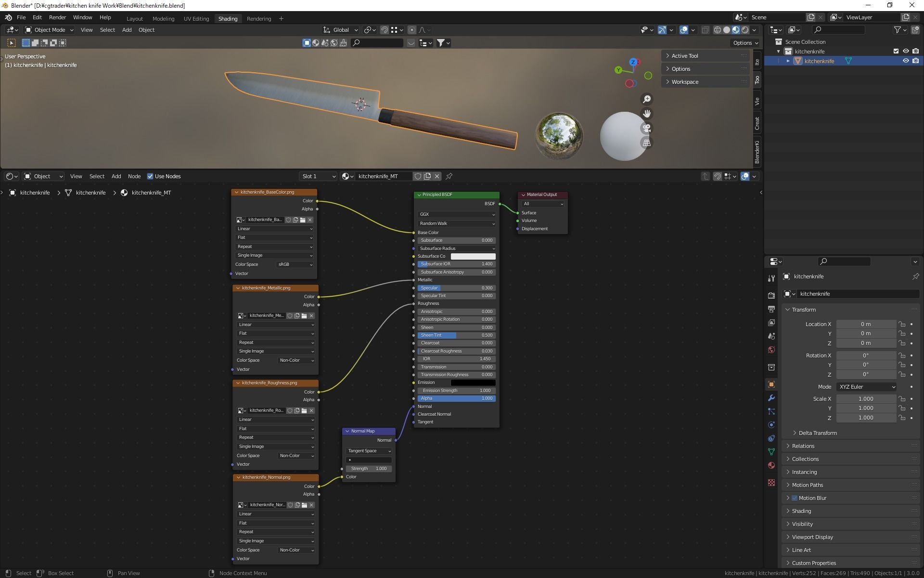Expand the Delta Transform panel
Viewport: 924px width, 578px height.
[x=817, y=433]
